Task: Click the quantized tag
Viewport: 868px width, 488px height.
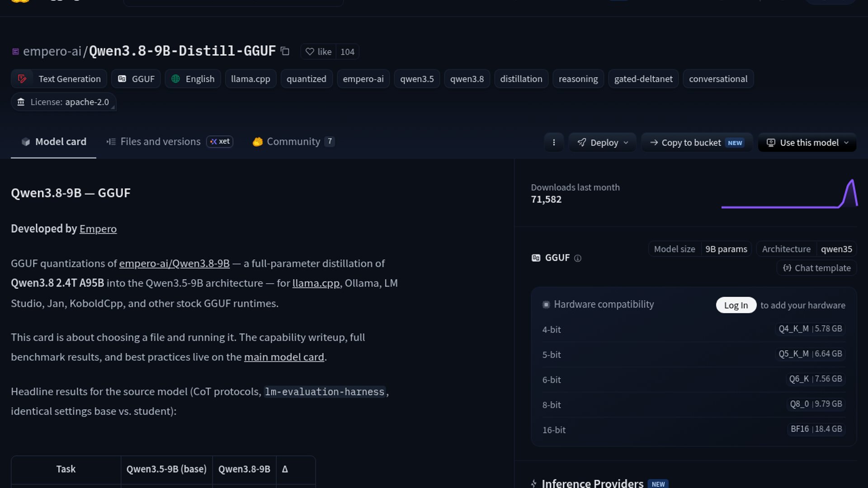Action: coord(307,79)
